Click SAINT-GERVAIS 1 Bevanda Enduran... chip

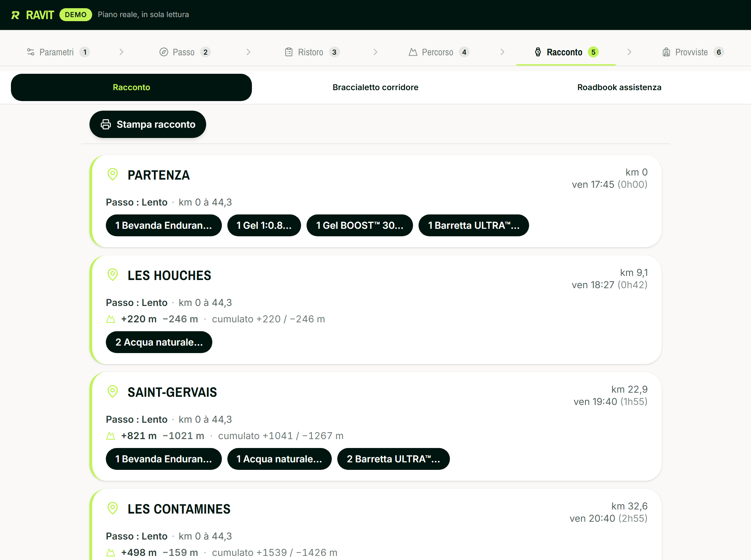coord(164,459)
